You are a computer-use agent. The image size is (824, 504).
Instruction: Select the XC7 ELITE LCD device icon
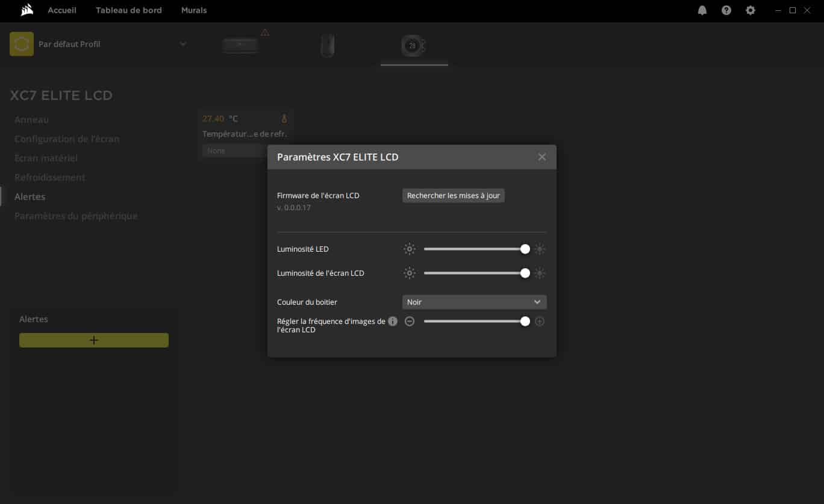tap(414, 46)
